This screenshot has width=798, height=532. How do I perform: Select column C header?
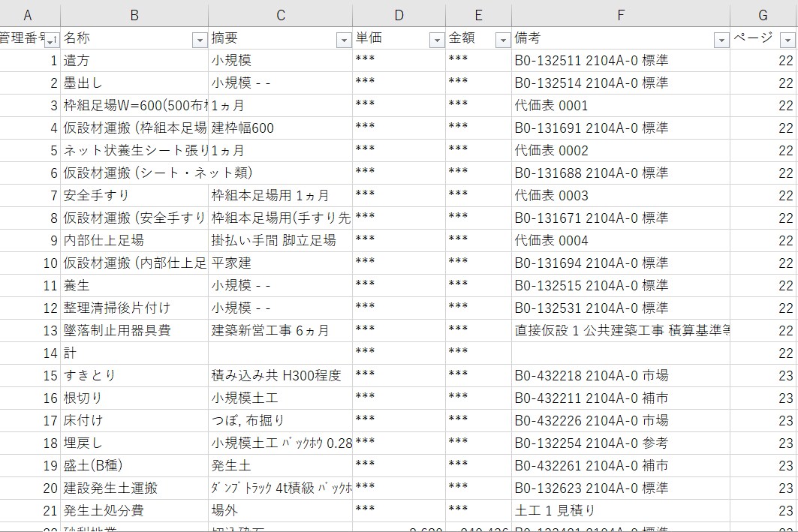pos(281,15)
